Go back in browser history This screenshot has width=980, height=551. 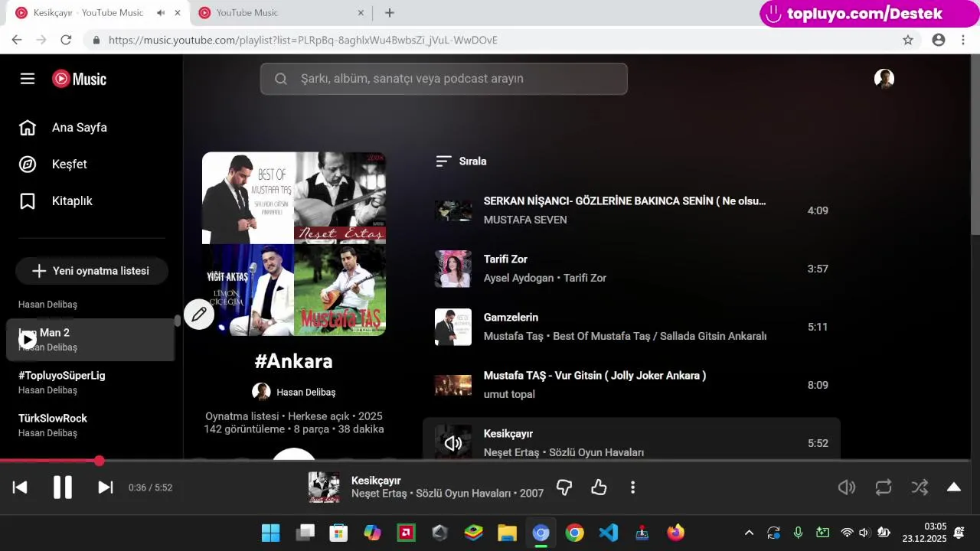[x=17, y=40]
